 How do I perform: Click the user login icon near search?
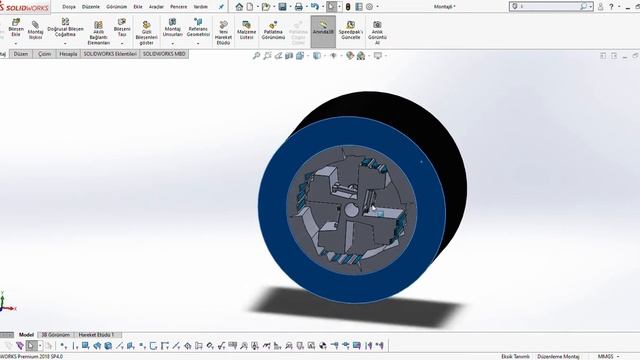click(x=600, y=7)
